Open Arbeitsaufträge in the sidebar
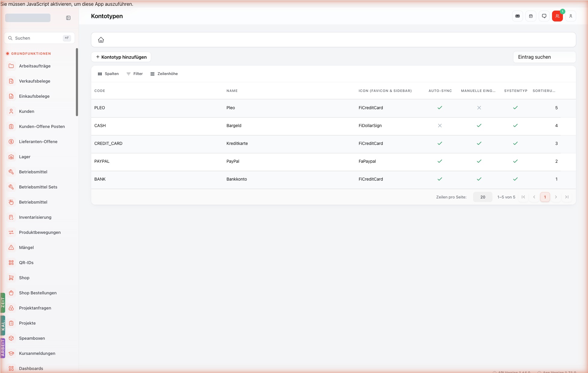The width and height of the screenshot is (588, 373). tap(39, 66)
